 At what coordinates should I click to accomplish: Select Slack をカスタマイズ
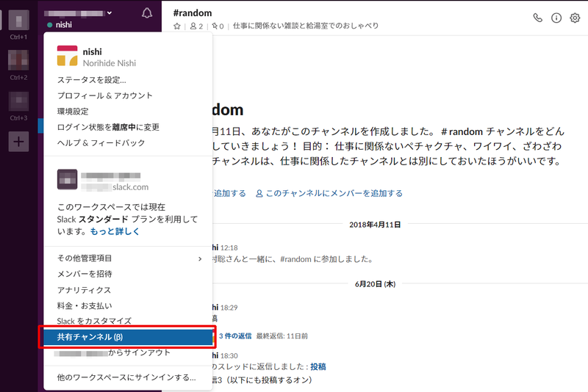(94, 322)
